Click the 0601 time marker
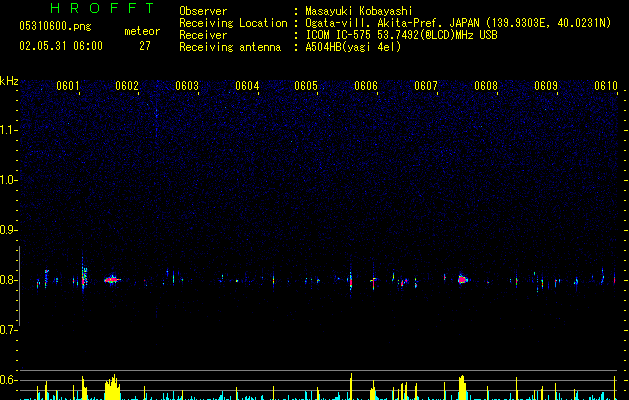The image size is (629, 400). click(67, 86)
